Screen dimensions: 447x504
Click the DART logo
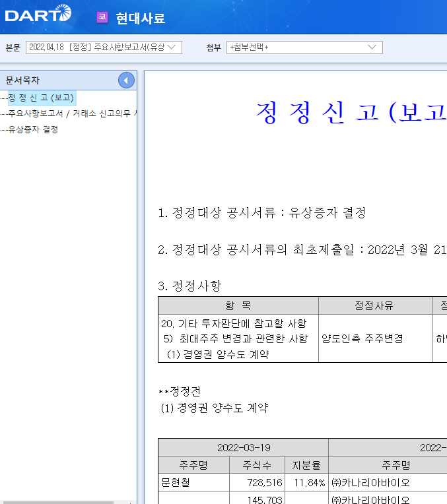pos(38,13)
